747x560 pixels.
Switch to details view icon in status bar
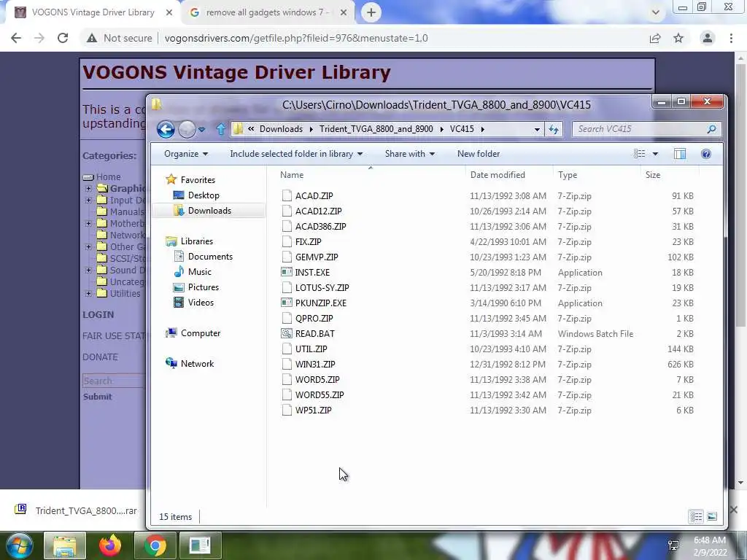click(x=696, y=517)
